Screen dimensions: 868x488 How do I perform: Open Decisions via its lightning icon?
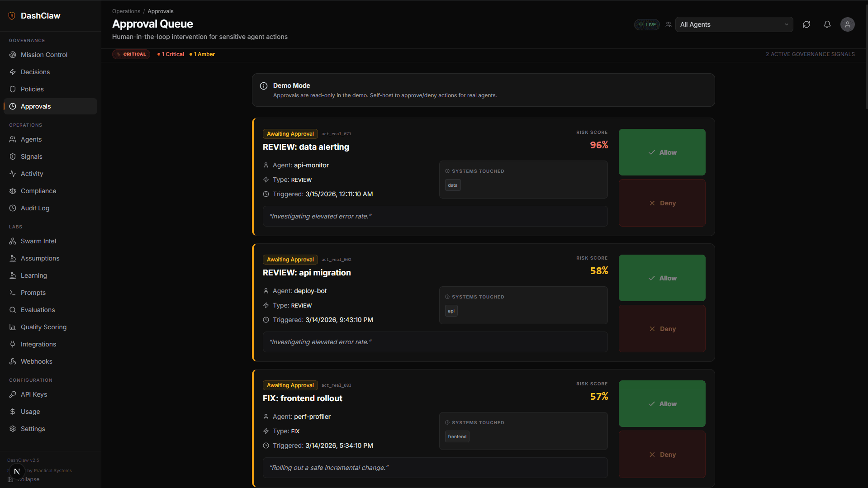click(x=13, y=72)
